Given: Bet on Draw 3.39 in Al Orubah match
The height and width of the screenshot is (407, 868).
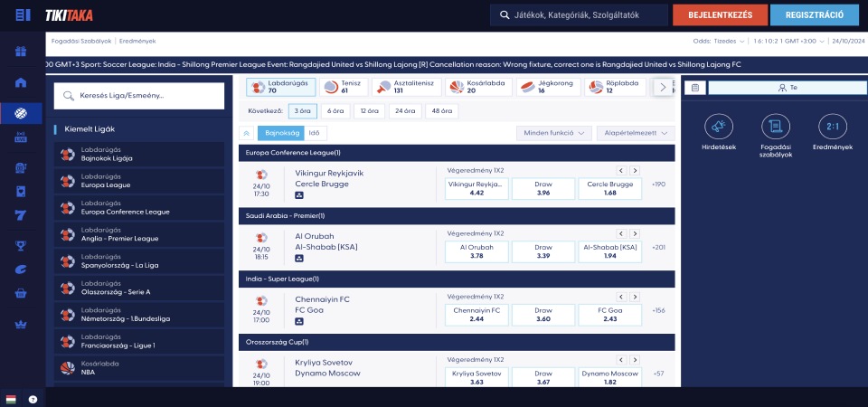Looking at the screenshot, I should pyautogui.click(x=543, y=252).
